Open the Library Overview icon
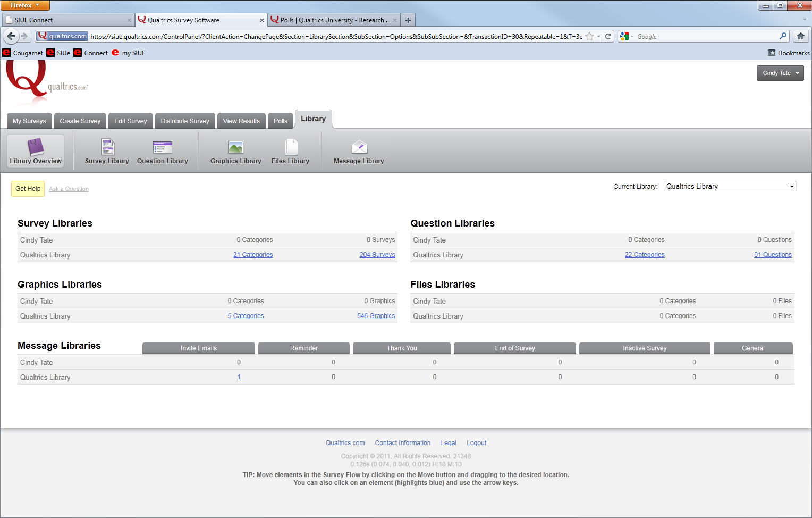This screenshot has height=518, width=812. 36,147
